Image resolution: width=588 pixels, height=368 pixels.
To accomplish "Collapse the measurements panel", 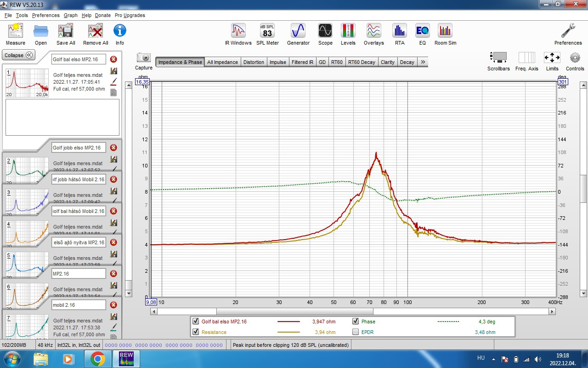I will (18, 55).
